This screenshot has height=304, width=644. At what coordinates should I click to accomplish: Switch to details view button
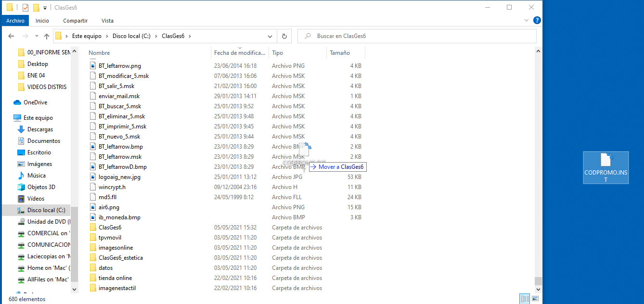pos(525,299)
